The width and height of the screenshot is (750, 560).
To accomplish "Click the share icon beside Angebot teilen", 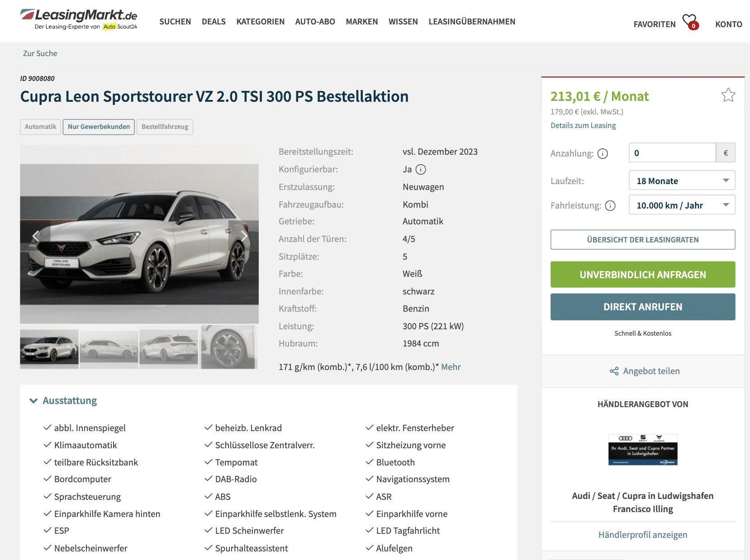I will tap(614, 371).
